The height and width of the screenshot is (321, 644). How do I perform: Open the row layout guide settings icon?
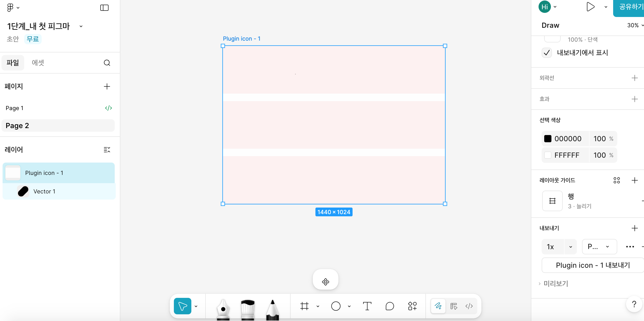pyautogui.click(x=552, y=201)
